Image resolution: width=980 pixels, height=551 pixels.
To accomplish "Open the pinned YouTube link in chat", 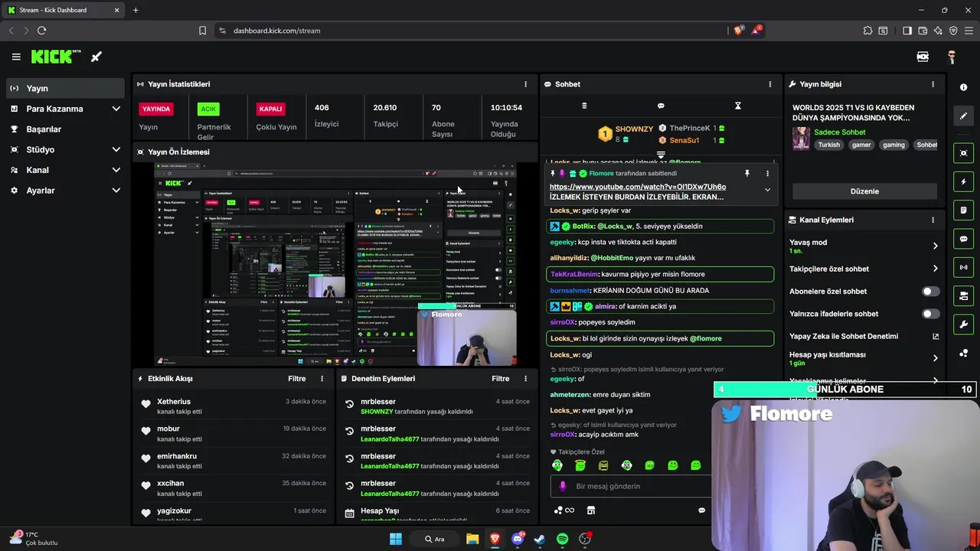I will pyautogui.click(x=638, y=187).
